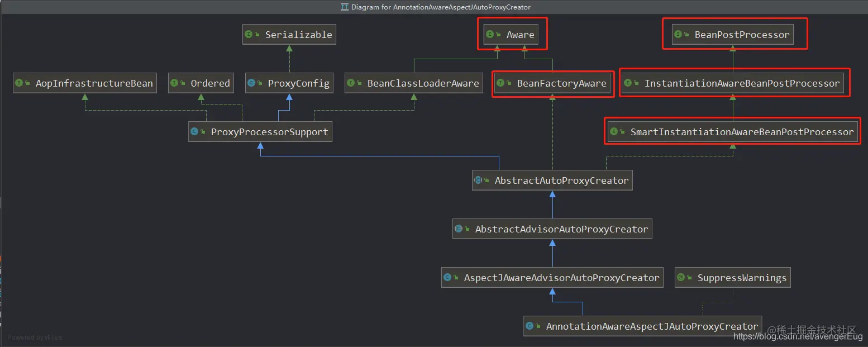
Task: Select the BeanFactoryAware interface node
Action: coord(552,83)
